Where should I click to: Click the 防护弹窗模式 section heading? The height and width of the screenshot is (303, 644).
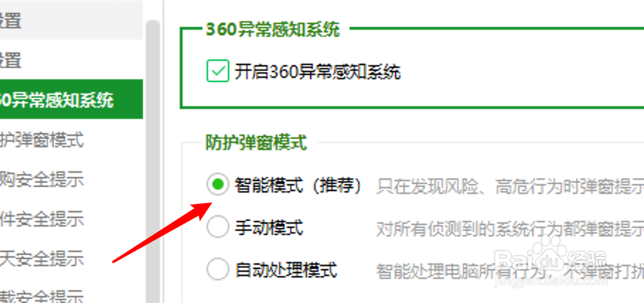pyautogui.click(x=256, y=143)
